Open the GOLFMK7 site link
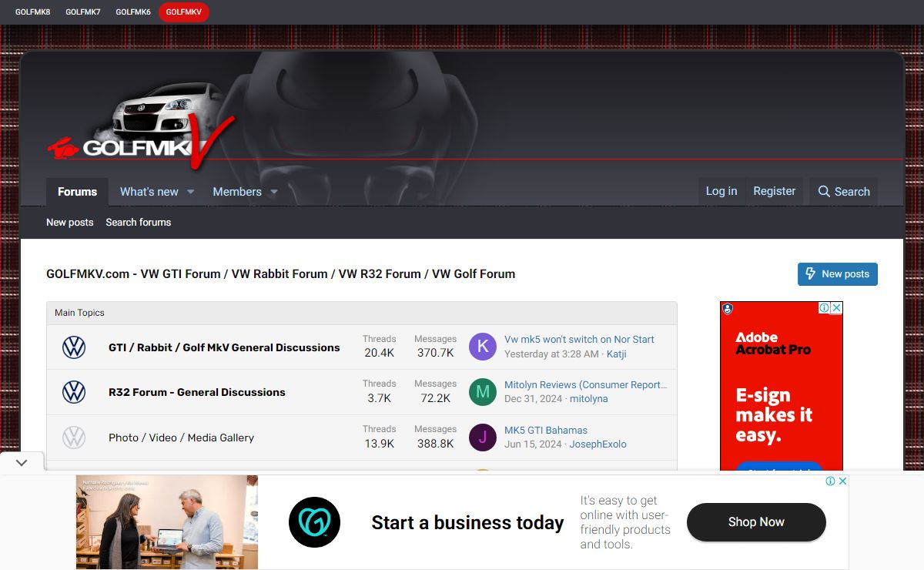This screenshot has width=924, height=570. coord(83,12)
